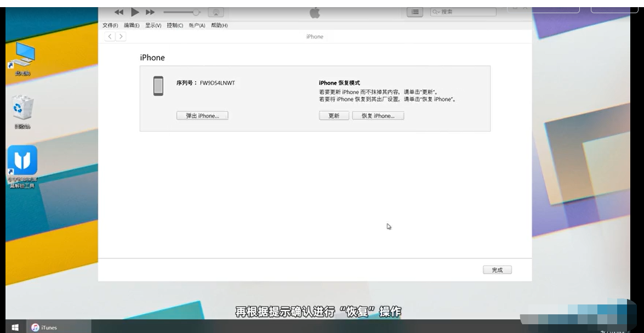
Task: Click the previous track rewind icon
Action: point(119,12)
